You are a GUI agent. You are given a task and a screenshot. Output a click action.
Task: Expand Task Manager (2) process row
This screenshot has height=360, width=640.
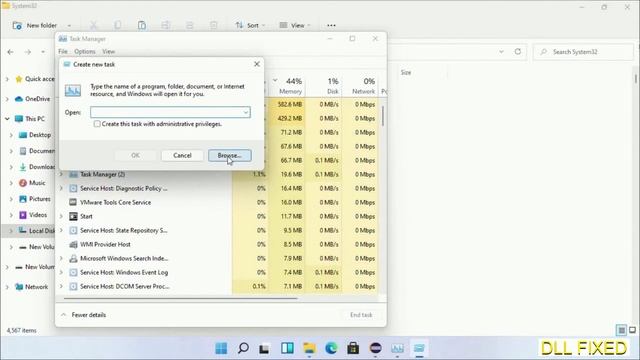(61, 174)
